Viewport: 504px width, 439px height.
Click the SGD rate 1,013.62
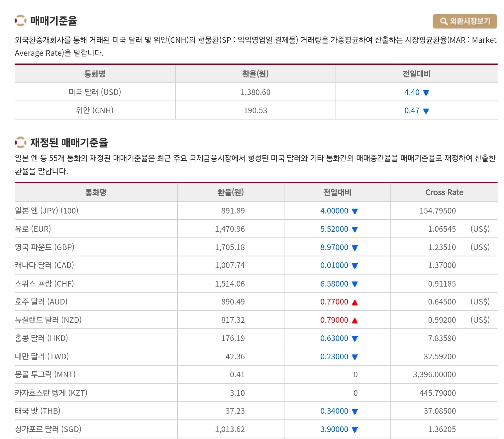230,429
